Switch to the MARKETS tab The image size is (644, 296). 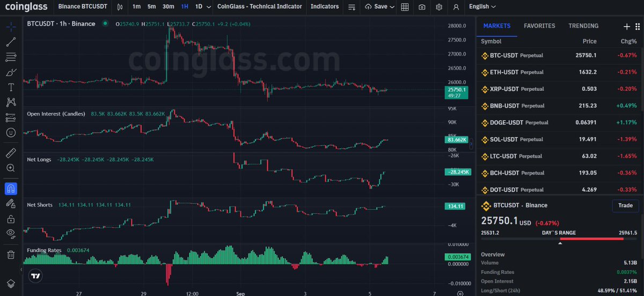pos(497,26)
